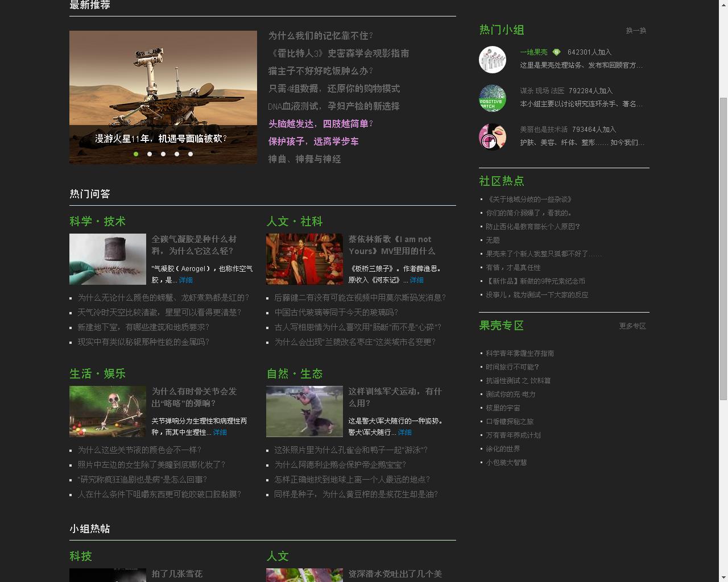Open the 谋杀 现场 法医 group avatar

493,98
